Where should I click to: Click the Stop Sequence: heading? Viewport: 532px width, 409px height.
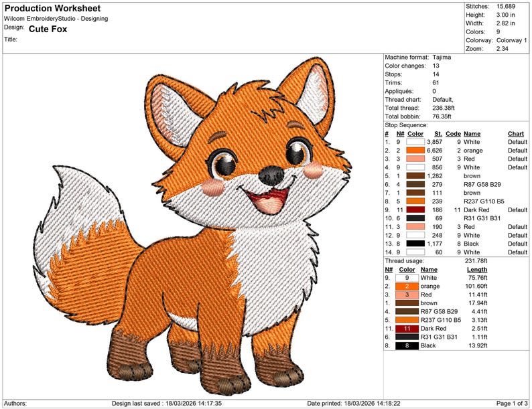tap(407, 125)
